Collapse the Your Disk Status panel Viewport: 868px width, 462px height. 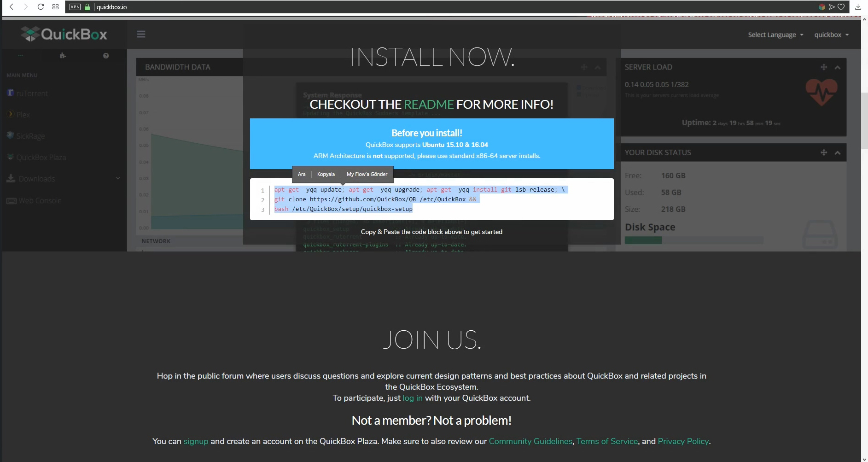tap(838, 152)
